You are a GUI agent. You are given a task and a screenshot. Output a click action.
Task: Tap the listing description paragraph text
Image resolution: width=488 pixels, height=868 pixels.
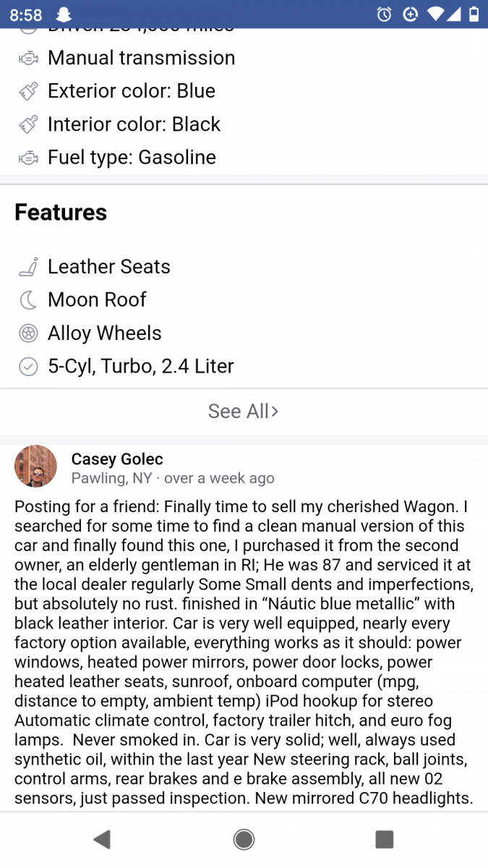click(x=244, y=651)
